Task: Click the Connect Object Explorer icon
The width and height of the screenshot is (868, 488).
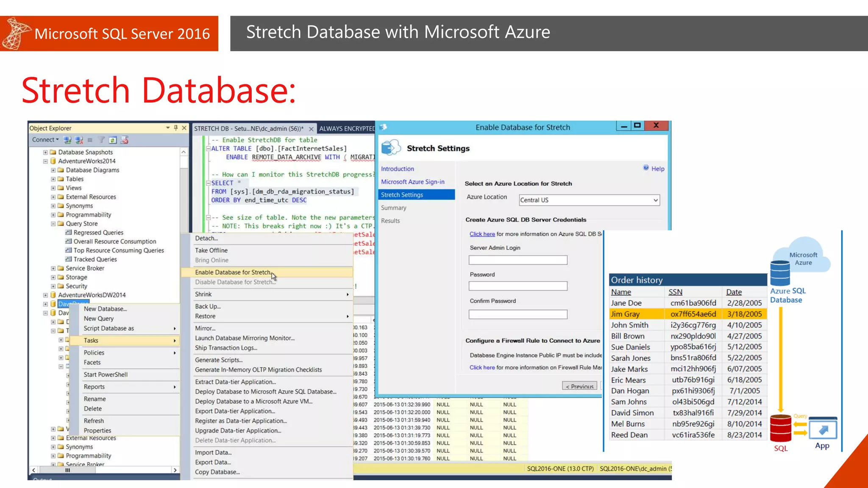Action: (x=67, y=140)
